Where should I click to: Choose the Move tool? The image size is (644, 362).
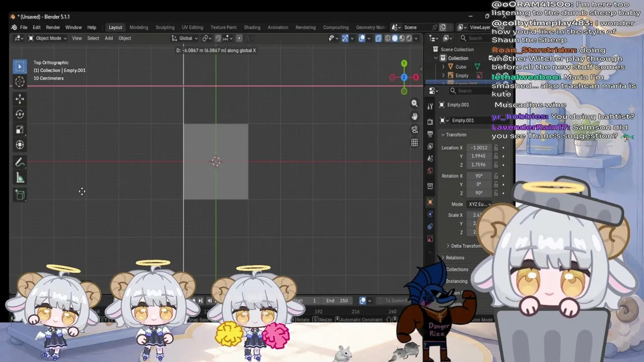point(20,99)
